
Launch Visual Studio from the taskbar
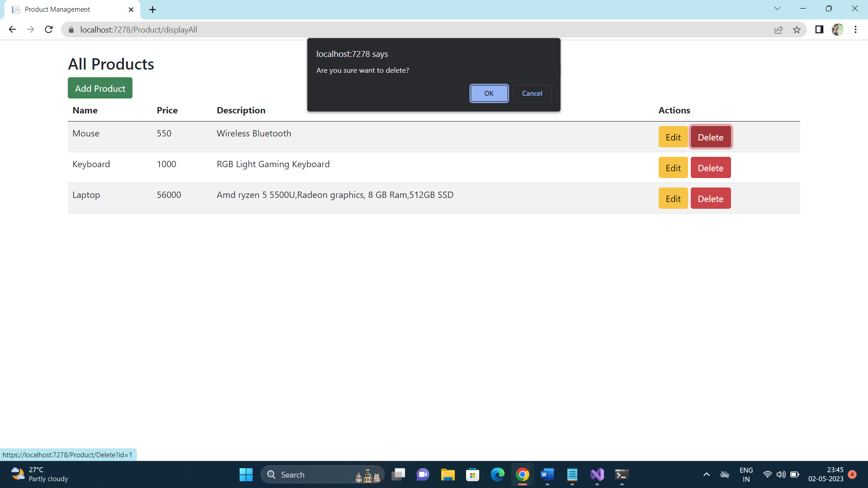tap(597, 474)
